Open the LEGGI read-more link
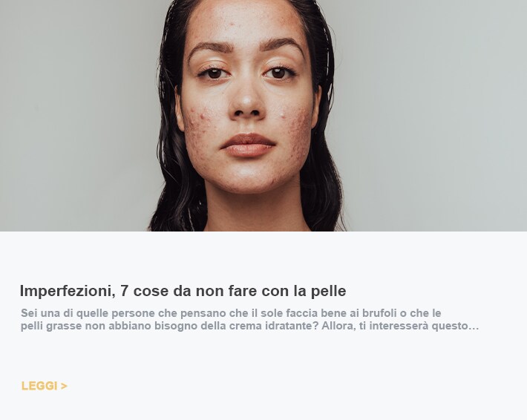The width and height of the screenshot is (527, 420). 44,386
